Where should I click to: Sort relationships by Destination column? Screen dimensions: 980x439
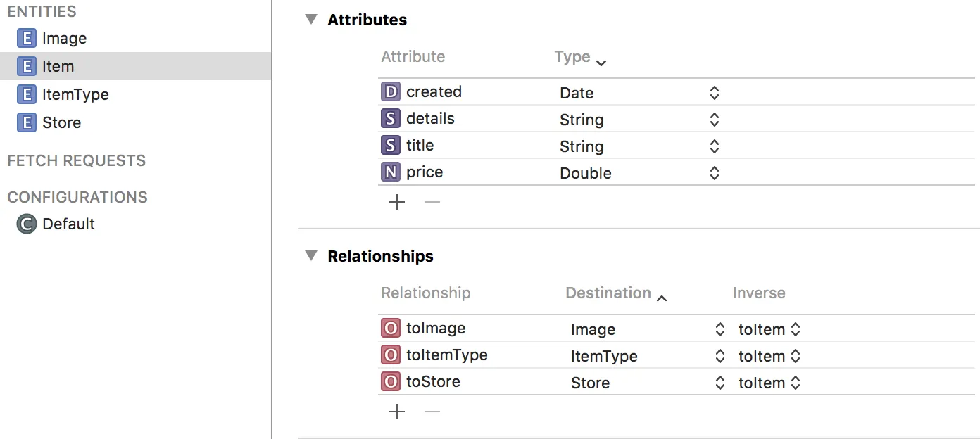(608, 293)
